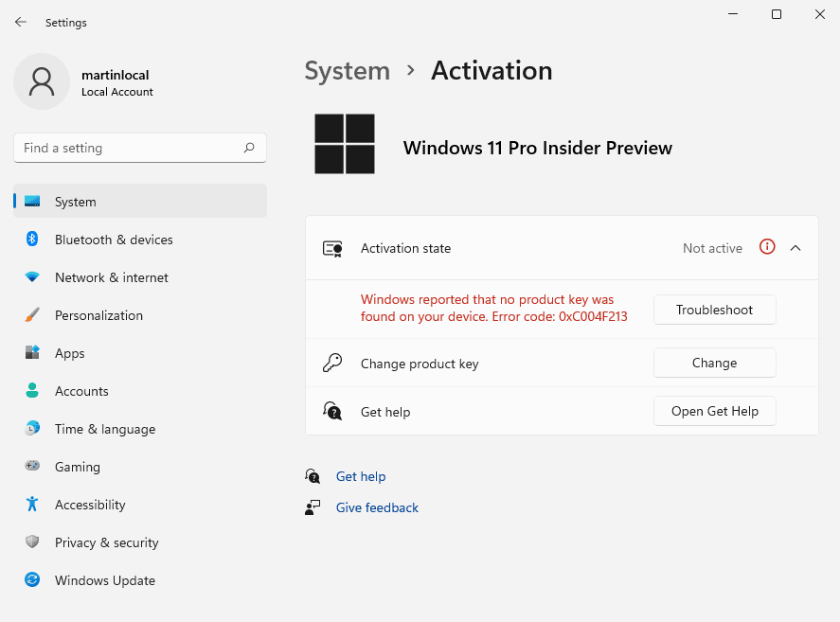Click the Local Account label
Viewport: 840px width, 622px height.
tap(117, 92)
